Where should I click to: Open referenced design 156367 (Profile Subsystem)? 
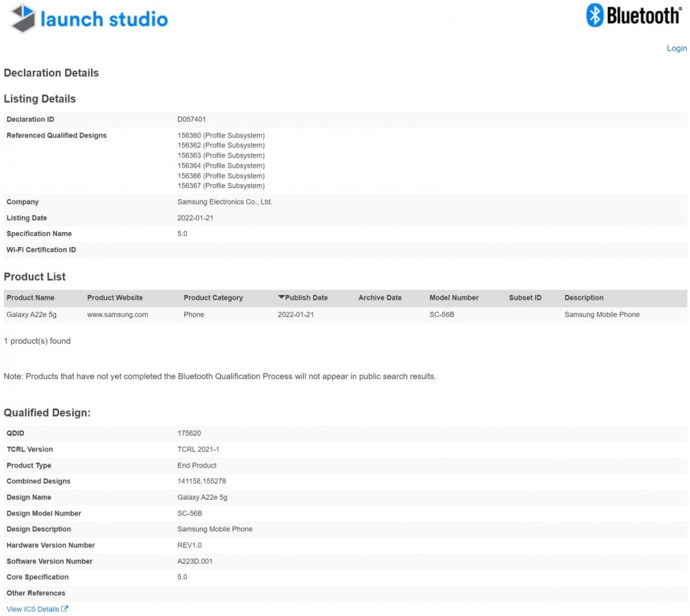coord(220,185)
